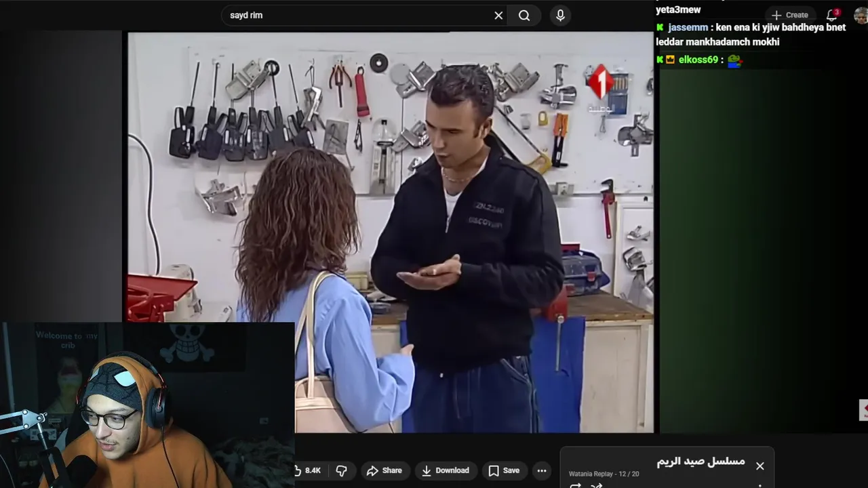Screen dimensions: 868x488
Task: Save the video to a playlist
Action: click(x=504, y=470)
